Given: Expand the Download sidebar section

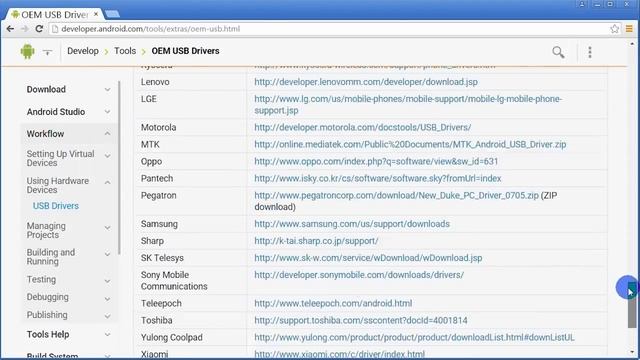Looking at the screenshot, I should (107, 89).
